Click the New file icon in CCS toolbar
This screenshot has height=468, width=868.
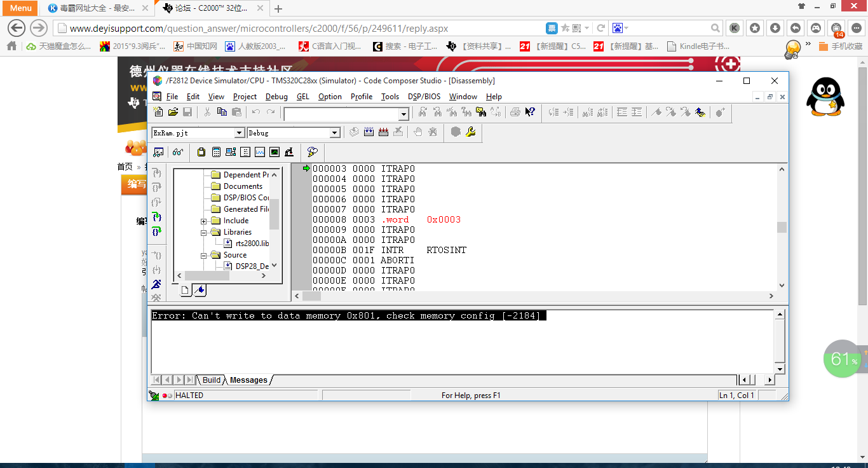pos(159,113)
